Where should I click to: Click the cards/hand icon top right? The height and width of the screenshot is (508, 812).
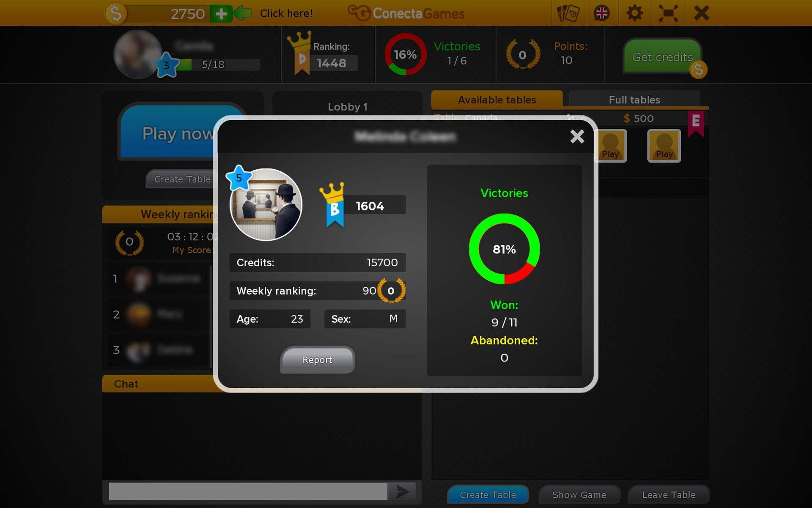568,13
